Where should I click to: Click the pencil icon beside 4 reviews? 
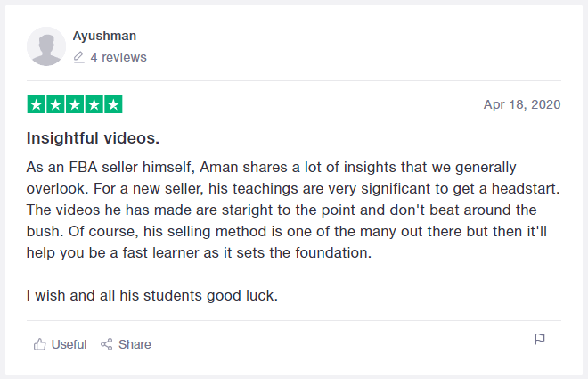(x=78, y=57)
